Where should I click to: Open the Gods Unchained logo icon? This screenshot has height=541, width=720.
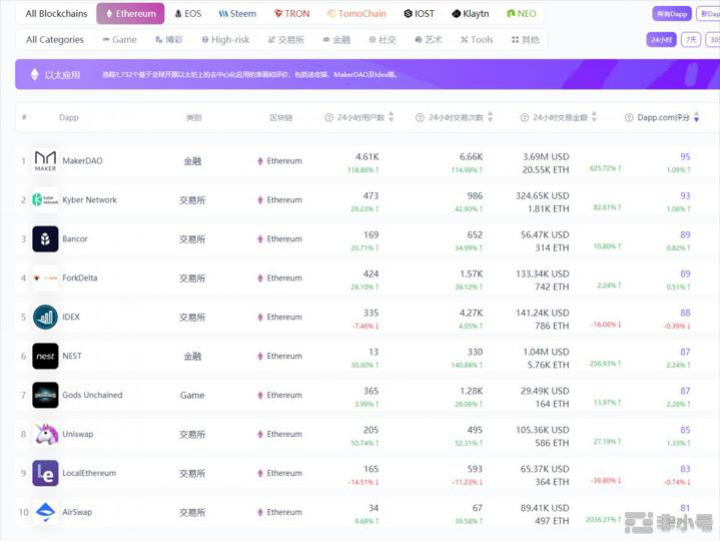tap(45, 395)
